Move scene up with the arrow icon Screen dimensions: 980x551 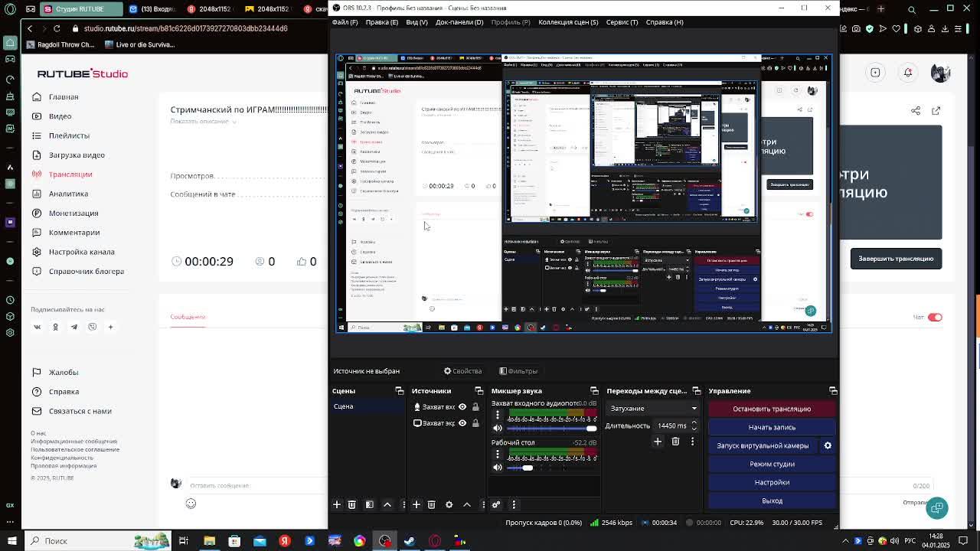(x=387, y=504)
